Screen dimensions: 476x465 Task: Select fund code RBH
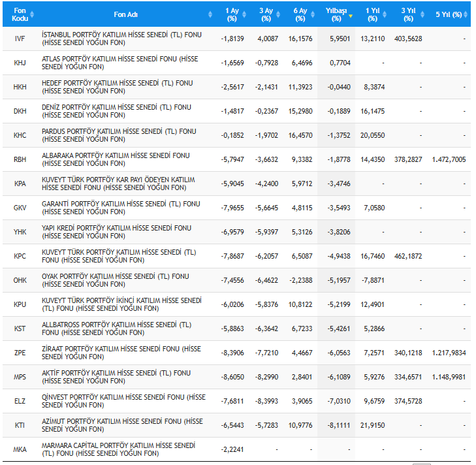click(x=20, y=159)
